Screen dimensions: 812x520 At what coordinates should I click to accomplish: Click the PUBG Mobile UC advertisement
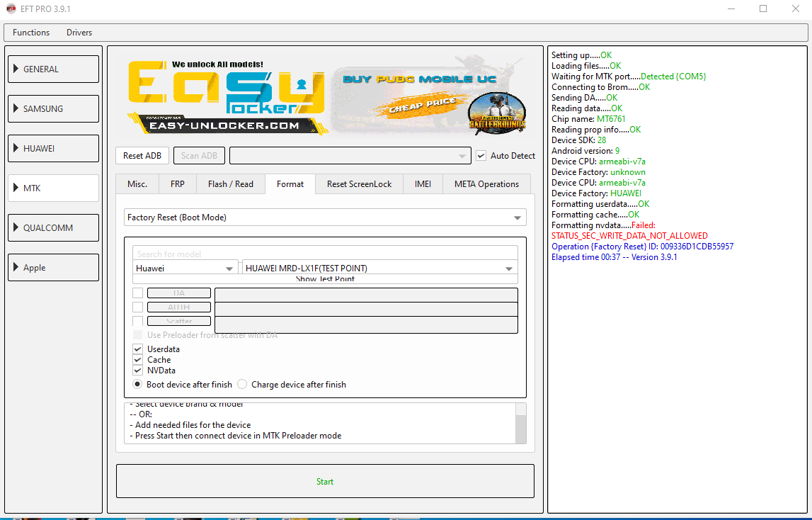(x=429, y=96)
